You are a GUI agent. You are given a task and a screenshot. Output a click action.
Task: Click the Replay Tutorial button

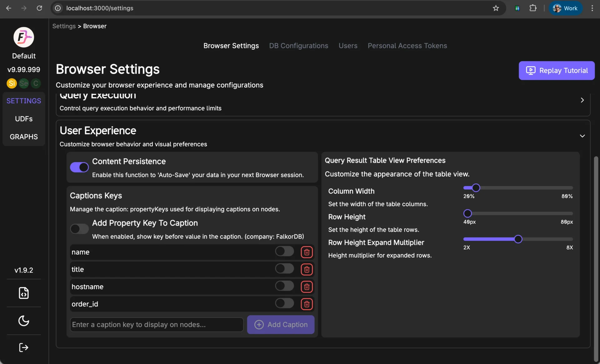[x=557, y=71]
